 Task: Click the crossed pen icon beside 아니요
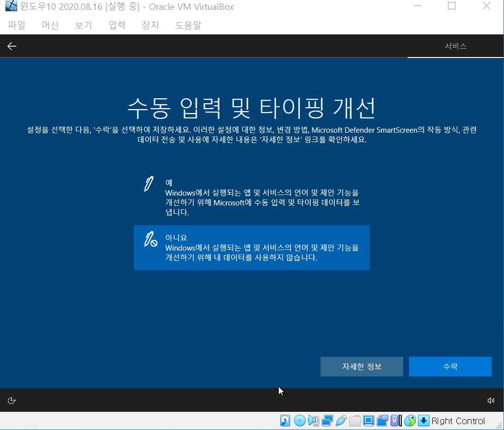[150, 239]
